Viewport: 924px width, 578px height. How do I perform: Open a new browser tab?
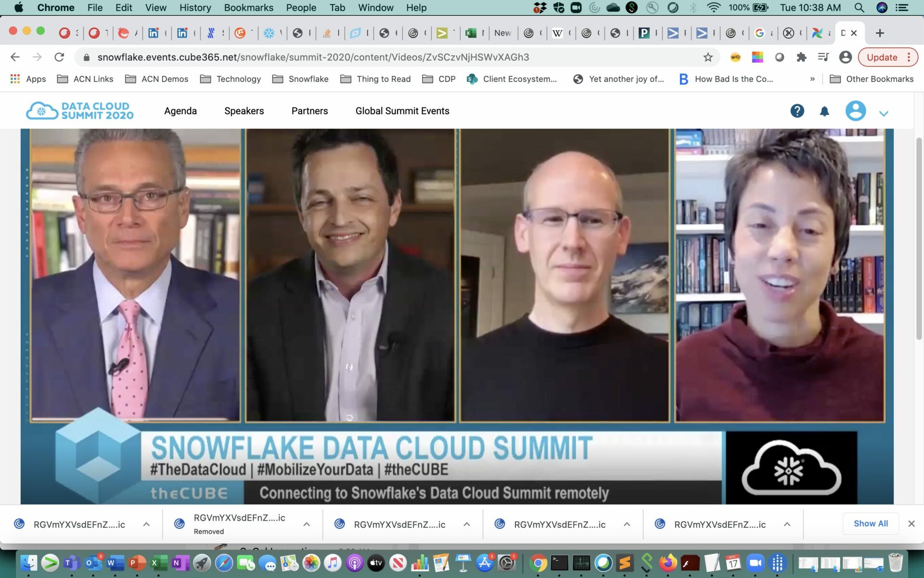click(x=880, y=33)
